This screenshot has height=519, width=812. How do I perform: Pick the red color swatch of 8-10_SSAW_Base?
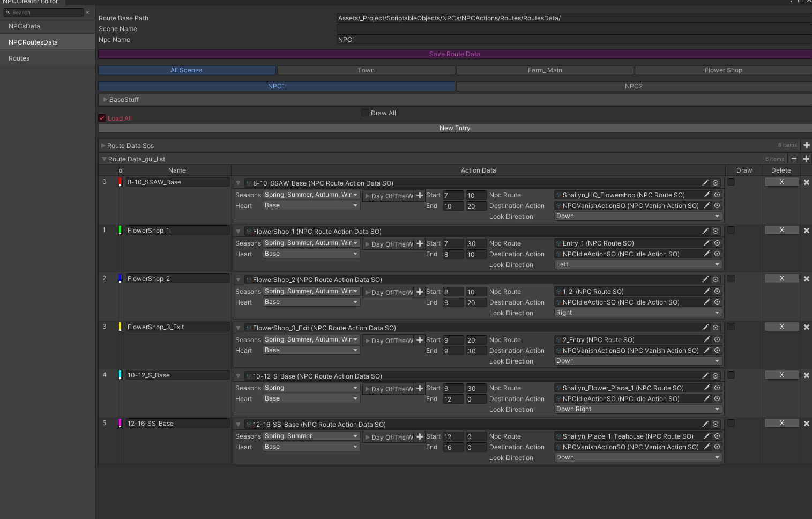coord(120,182)
